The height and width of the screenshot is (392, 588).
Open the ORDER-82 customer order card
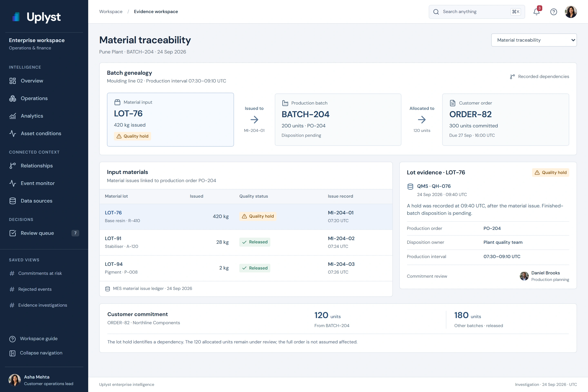506,119
